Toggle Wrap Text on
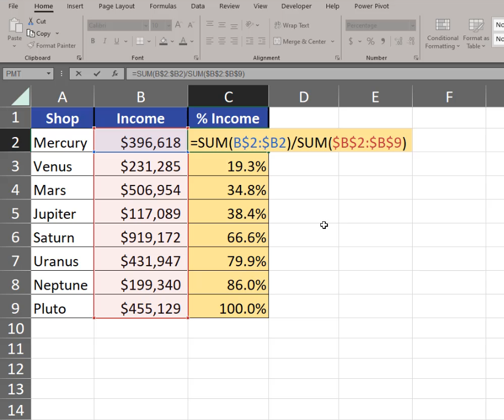The height and width of the screenshot is (420, 504). pos(292,26)
